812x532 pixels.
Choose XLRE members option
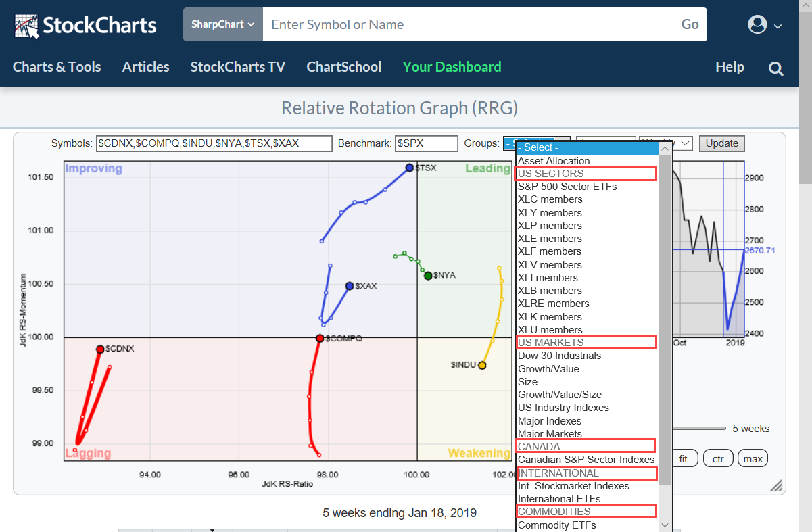586,304
